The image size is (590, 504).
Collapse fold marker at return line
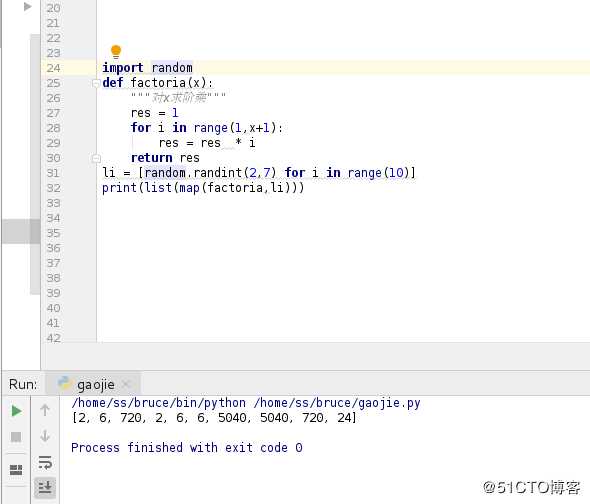coord(96,158)
